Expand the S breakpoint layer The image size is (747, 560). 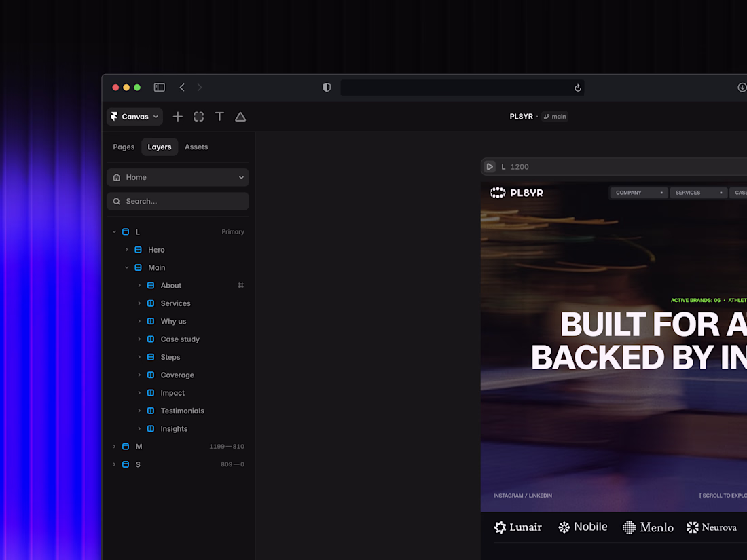(114, 464)
